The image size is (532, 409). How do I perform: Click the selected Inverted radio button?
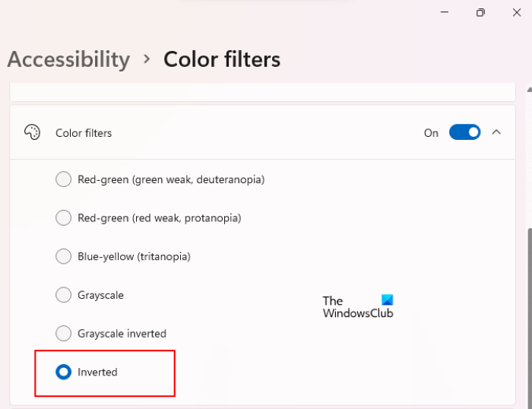click(64, 372)
